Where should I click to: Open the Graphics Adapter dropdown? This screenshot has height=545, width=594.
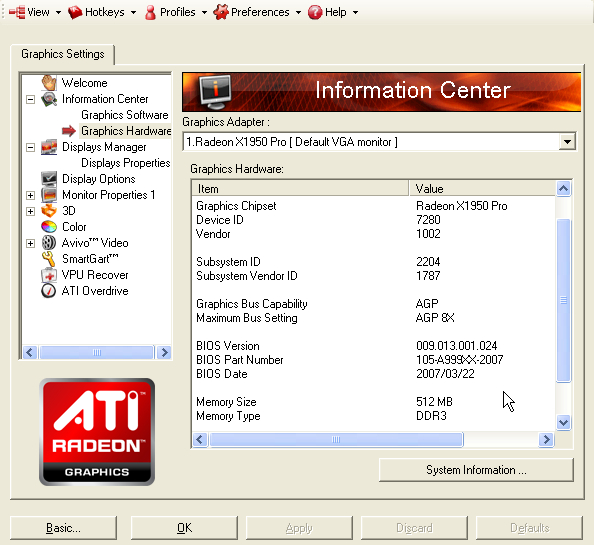pos(567,142)
